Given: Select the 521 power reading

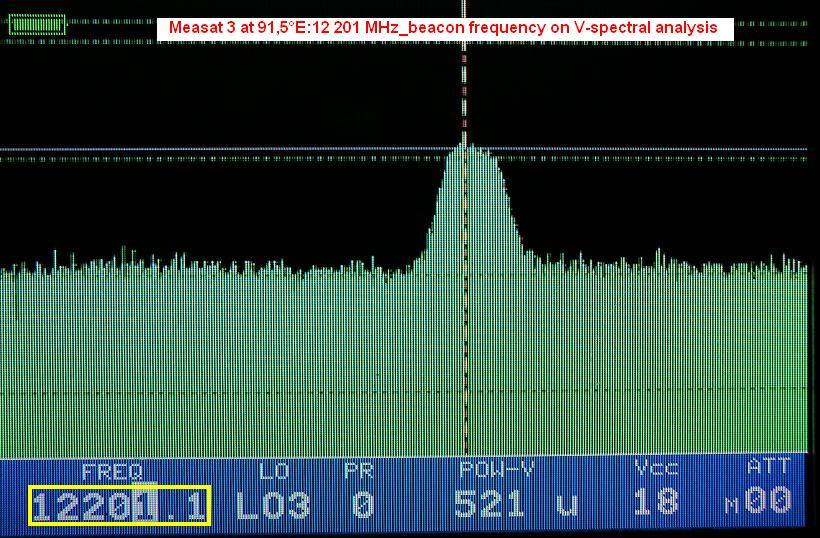Looking at the screenshot, I should 489,504.
